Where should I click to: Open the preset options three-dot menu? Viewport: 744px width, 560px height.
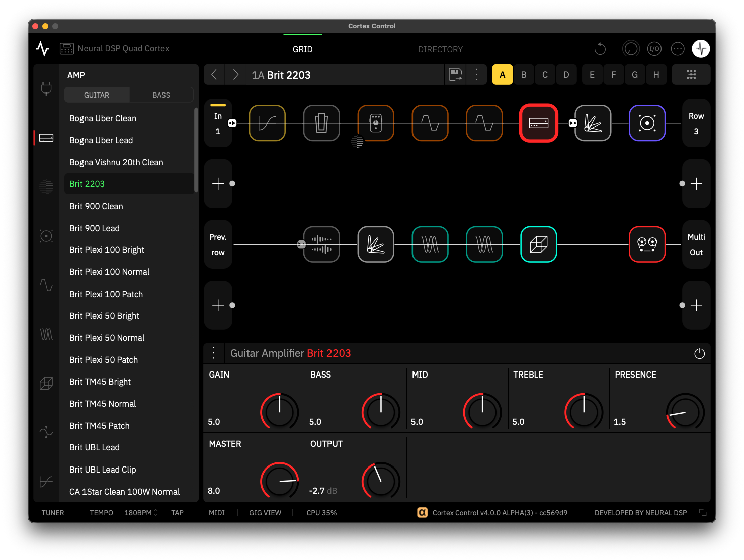[476, 74]
